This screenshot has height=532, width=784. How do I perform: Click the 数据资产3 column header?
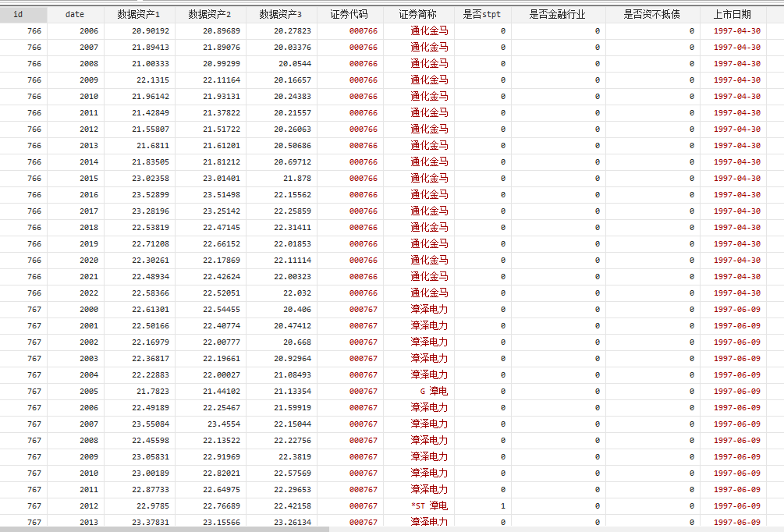(x=281, y=14)
